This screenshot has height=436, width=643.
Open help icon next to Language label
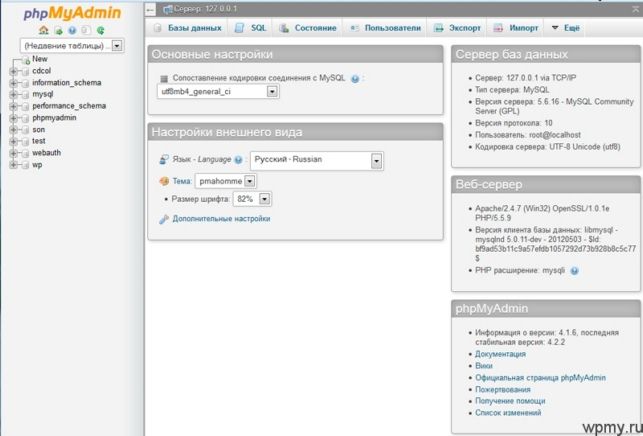coord(238,160)
